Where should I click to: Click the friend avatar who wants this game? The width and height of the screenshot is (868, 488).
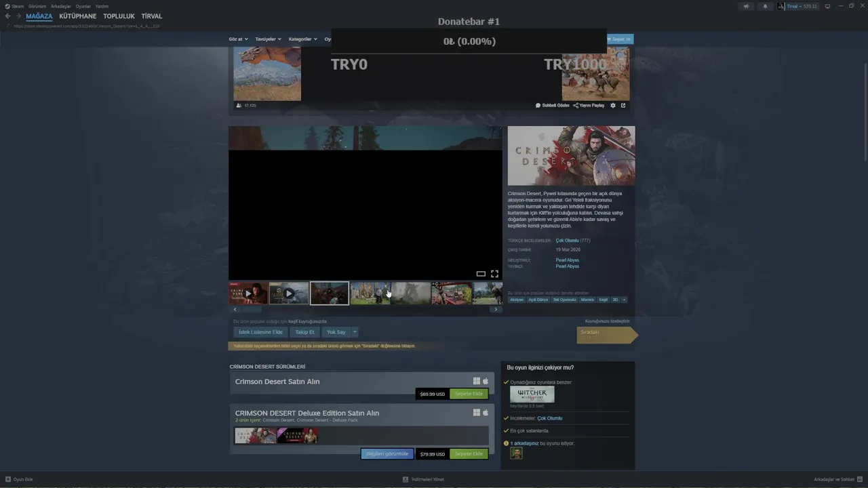tap(516, 453)
